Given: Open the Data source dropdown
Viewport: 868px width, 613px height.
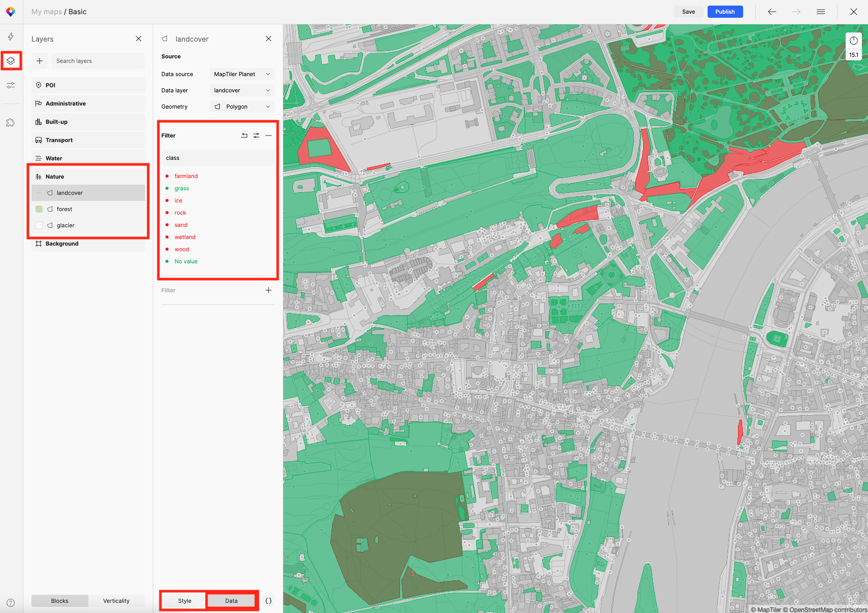Looking at the screenshot, I should (242, 74).
